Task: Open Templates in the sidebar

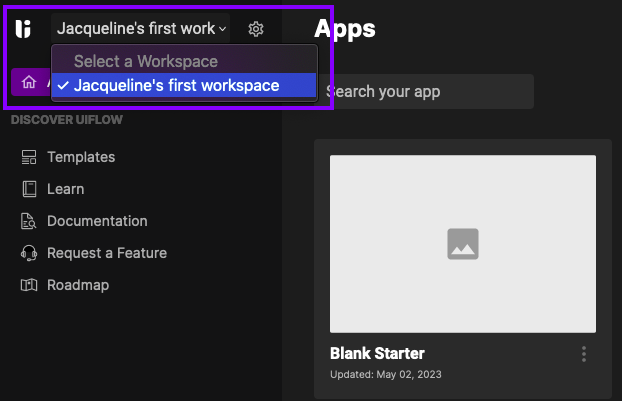Action: coord(81,157)
